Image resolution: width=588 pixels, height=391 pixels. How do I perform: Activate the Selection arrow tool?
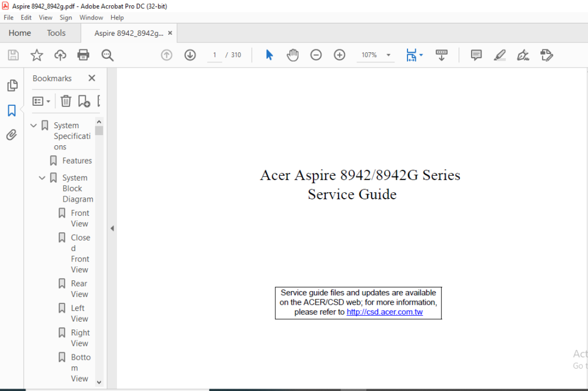click(x=269, y=55)
